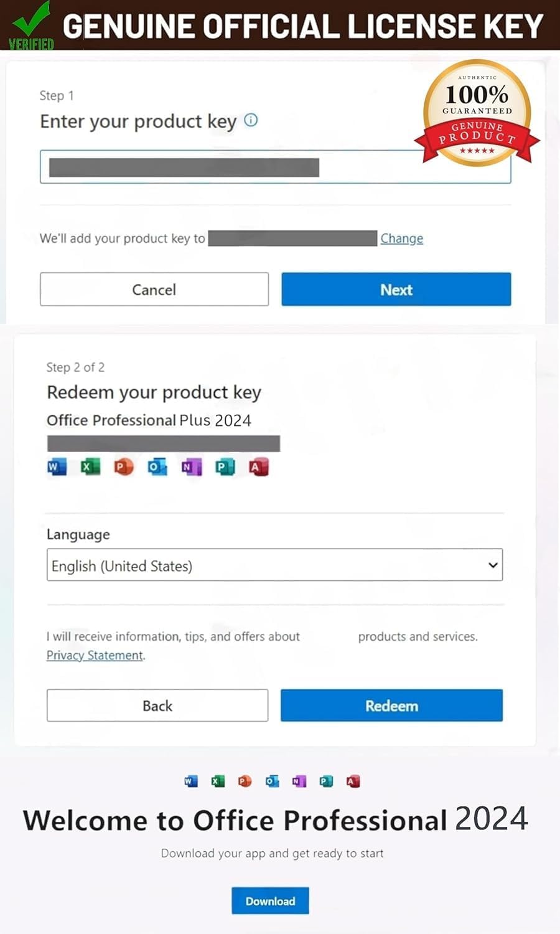Click the Outlook icon in Redeem step
This screenshot has width=560, height=934.
pos(157,466)
